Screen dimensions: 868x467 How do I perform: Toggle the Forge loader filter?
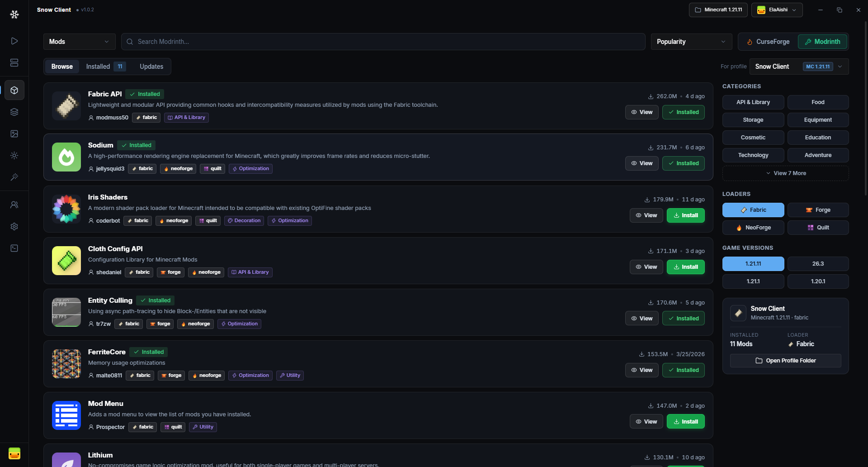coord(818,210)
